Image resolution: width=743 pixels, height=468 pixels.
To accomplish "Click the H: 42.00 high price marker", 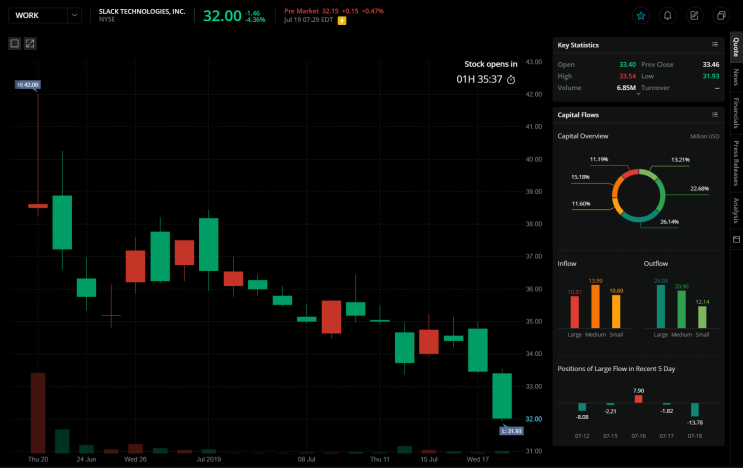I will click(x=28, y=85).
